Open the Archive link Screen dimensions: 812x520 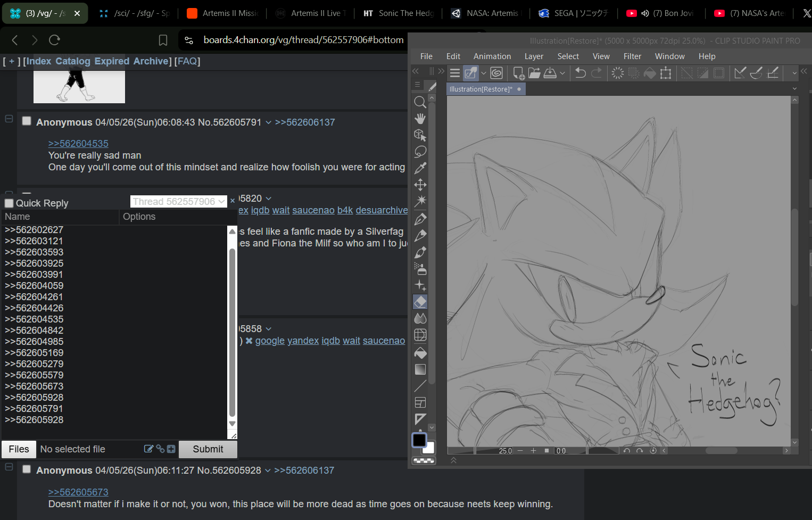[151, 61]
